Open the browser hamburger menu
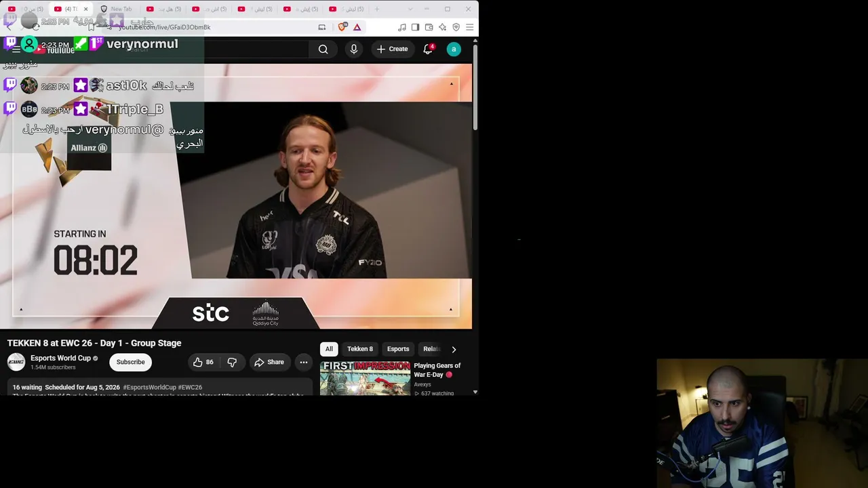 pos(469,27)
